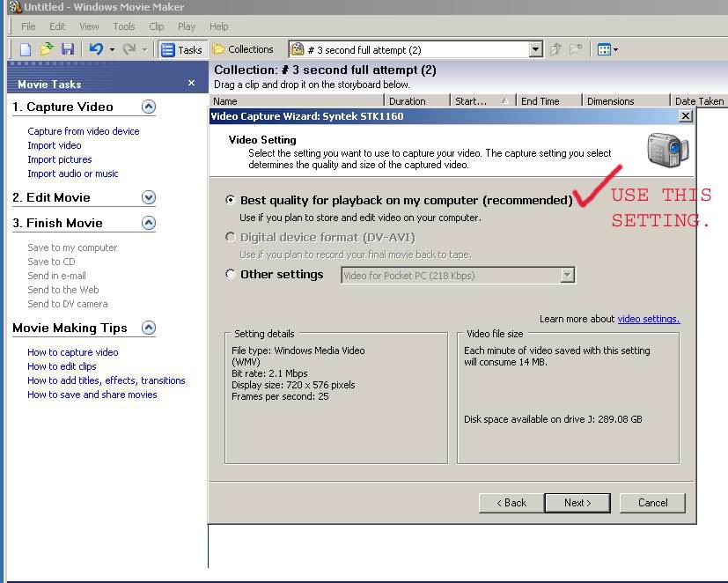Open the Views dropdown button
The width and height of the screenshot is (728, 583).
point(607,49)
